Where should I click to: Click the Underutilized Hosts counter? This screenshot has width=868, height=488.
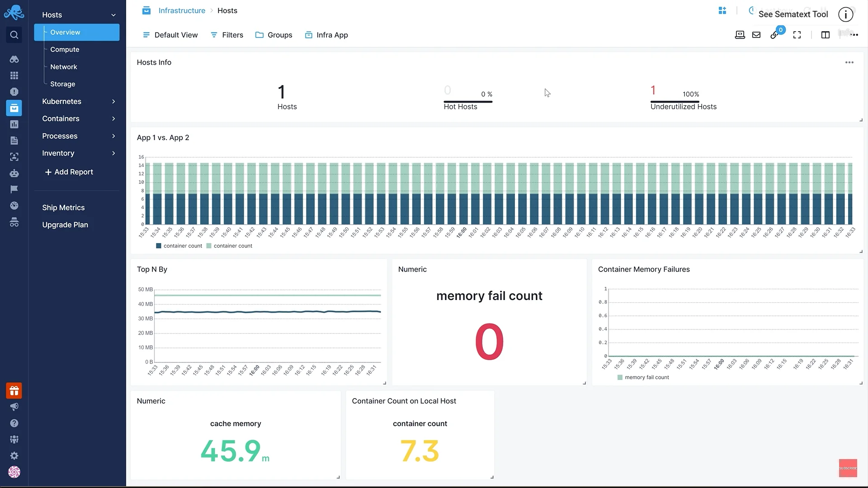pos(684,97)
